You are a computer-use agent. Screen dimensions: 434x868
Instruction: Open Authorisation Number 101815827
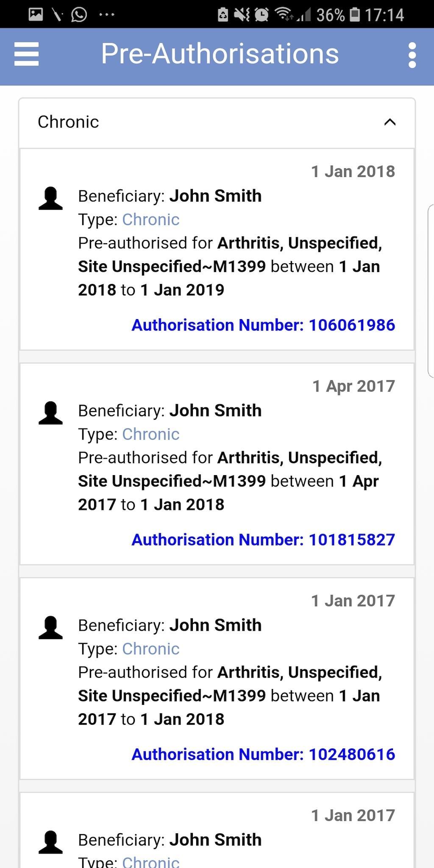tap(263, 540)
